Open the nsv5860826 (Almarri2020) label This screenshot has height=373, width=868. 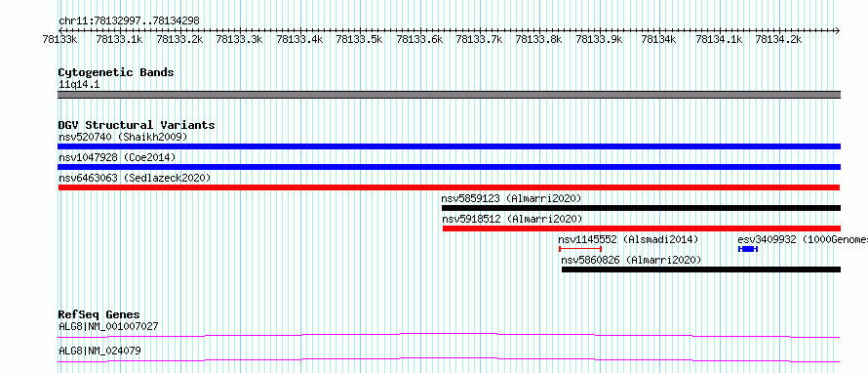coord(631,260)
